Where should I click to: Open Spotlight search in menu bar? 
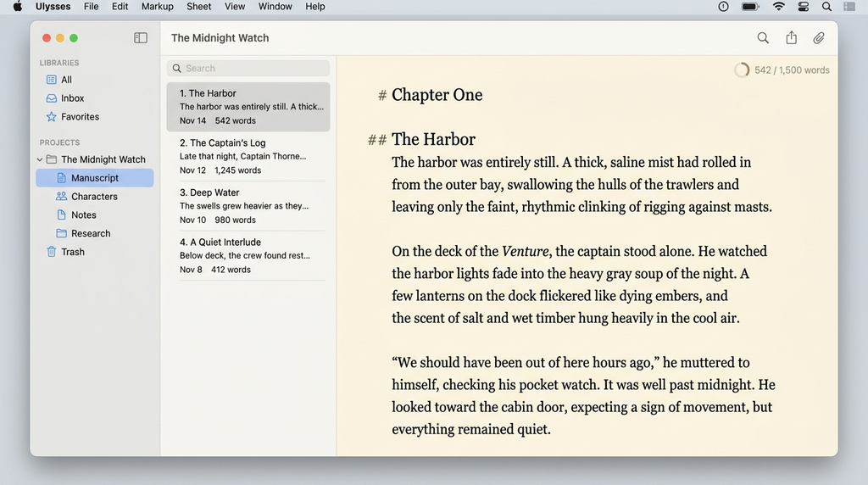point(826,7)
